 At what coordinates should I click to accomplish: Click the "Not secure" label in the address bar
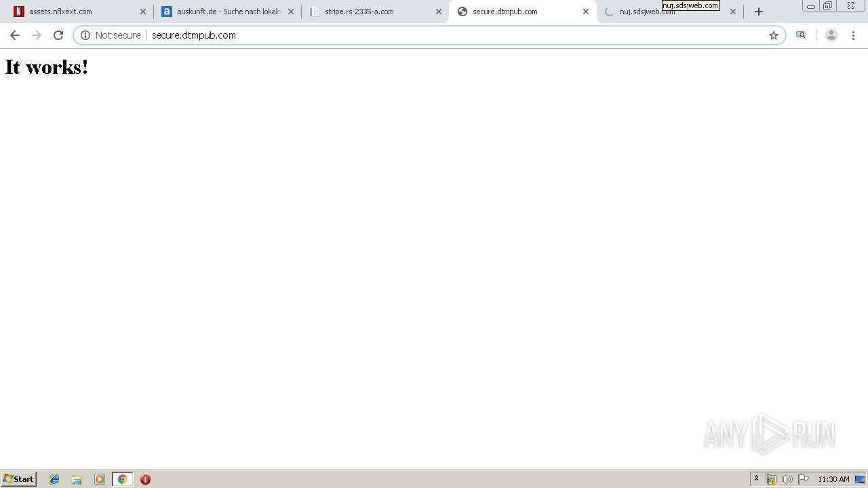[118, 35]
